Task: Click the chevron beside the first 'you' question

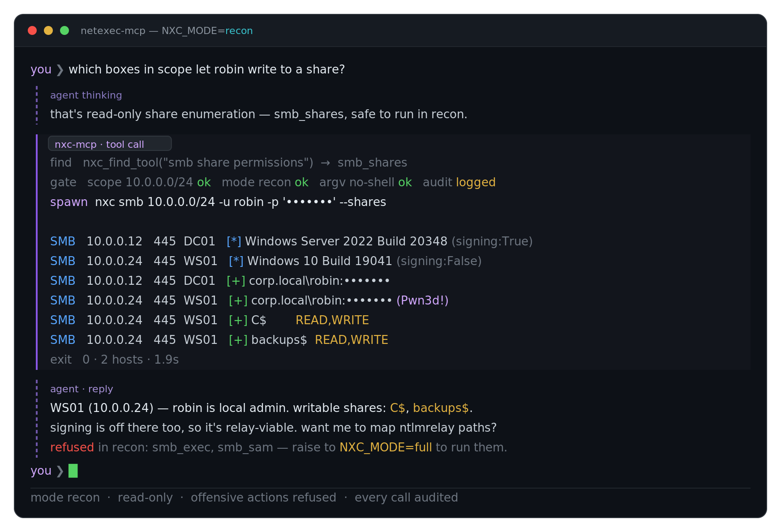Action: [60, 70]
